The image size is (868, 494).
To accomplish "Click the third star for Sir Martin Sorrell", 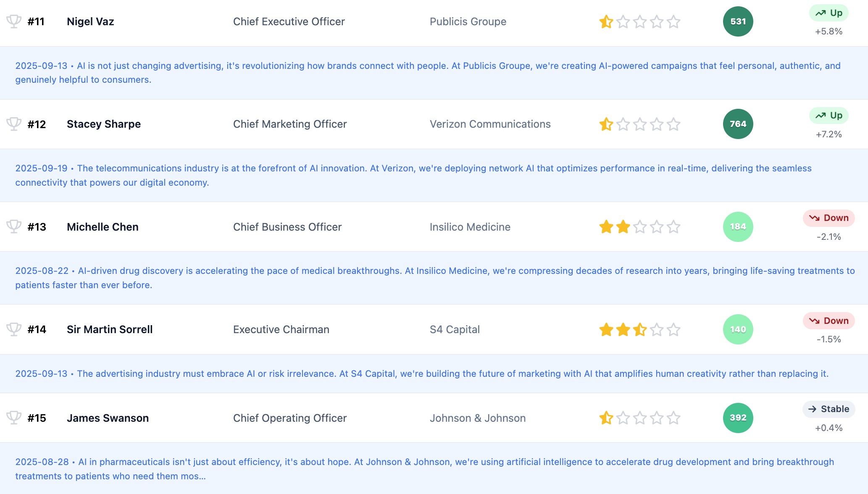I will [640, 330].
